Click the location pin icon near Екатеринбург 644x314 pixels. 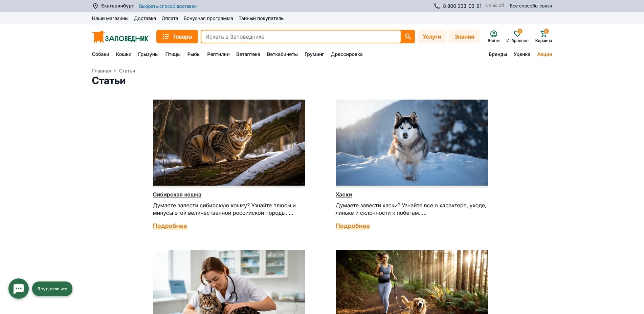(x=95, y=6)
